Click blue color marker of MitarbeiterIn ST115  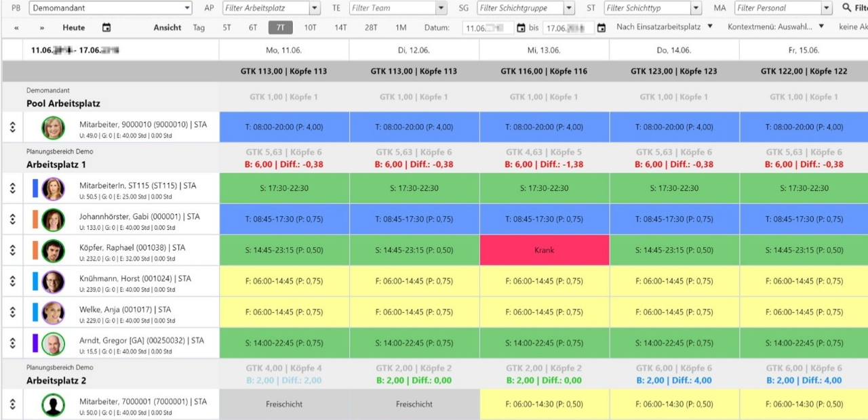[x=35, y=188]
